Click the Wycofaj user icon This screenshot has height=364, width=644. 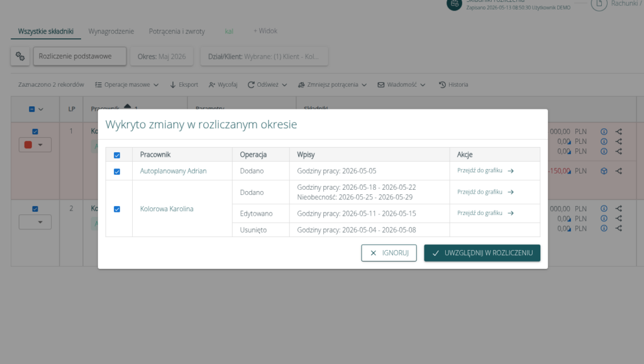coord(212,84)
